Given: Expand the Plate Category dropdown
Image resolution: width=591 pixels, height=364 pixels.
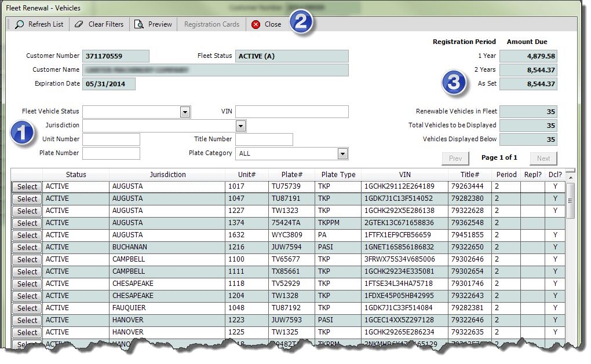Looking at the screenshot, I should [x=342, y=153].
